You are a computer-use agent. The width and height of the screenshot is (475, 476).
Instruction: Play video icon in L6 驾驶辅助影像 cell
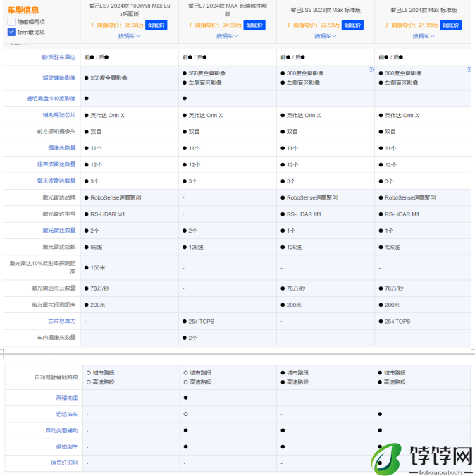469,70
